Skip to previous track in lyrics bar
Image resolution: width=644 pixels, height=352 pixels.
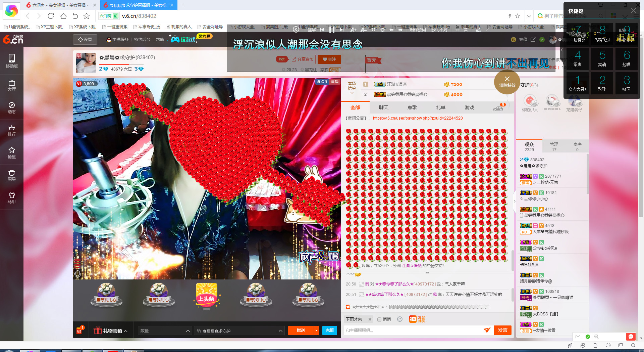tap(322, 30)
